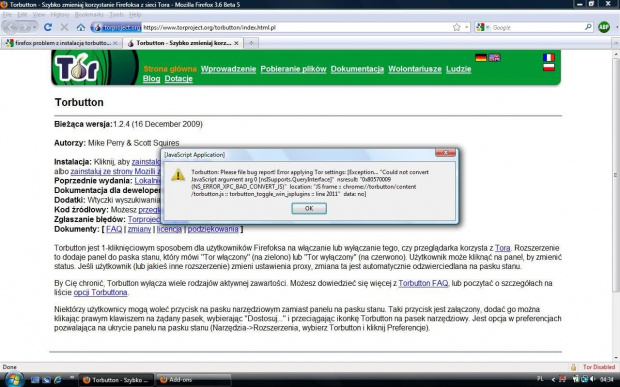Click the torproject.org site identity button
This screenshot has height=387, width=620.
[116, 27]
